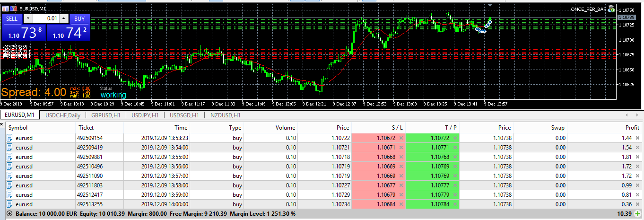This screenshot has height=220, width=644.
Task: Sort the trades by the Profit column header
Action: 632,127
